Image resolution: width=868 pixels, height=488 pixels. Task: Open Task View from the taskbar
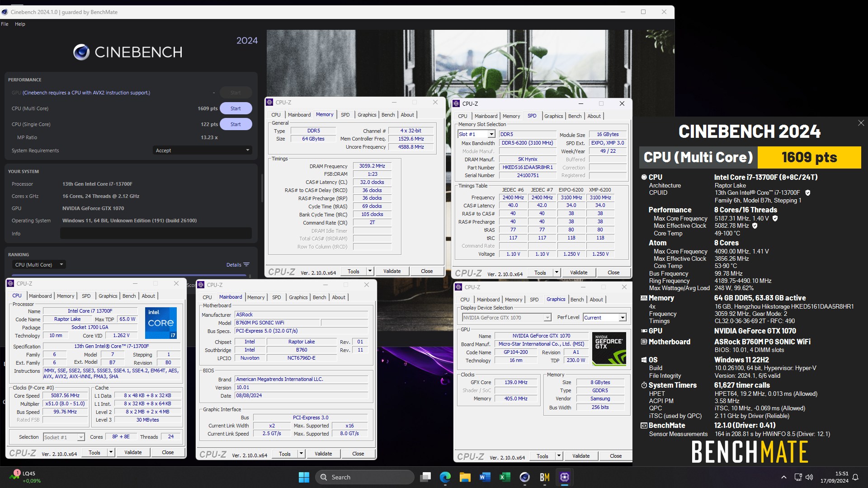(425, 477)
